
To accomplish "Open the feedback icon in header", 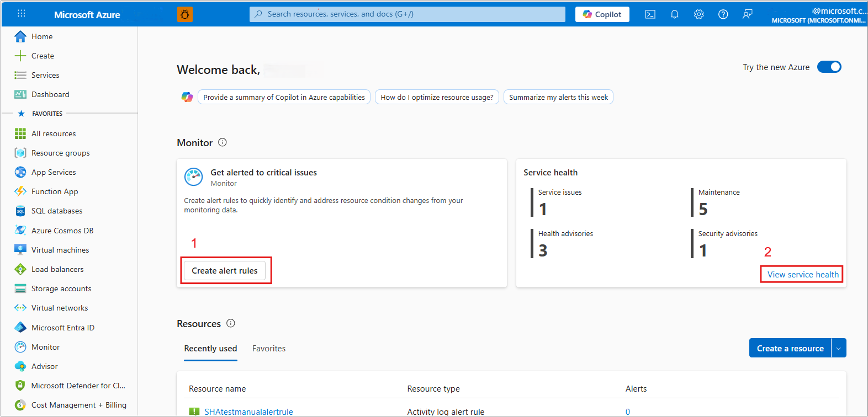I will pyautogui.click(x=747, y=14).
